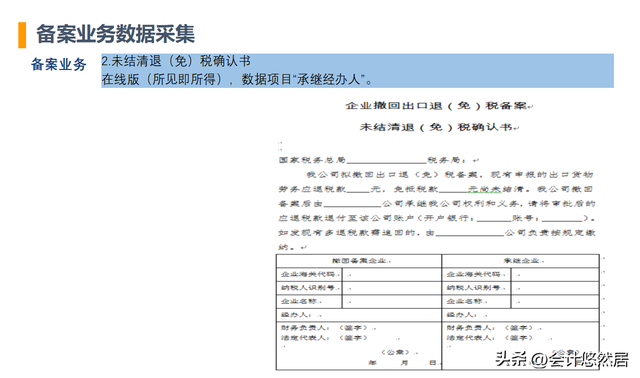The image size is (640, 378).
Task: Click "财务负责人（签字）" under 撤回备案企业
Action: pyautogui.click(x=325, y=328)
